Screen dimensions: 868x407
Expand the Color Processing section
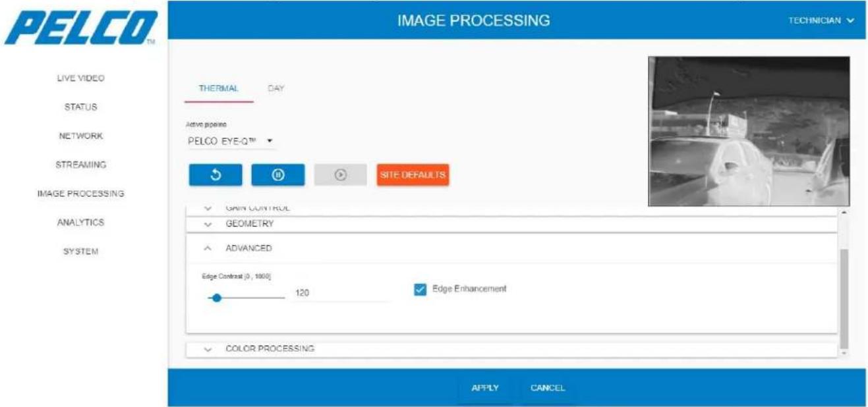tap(512, 348)
